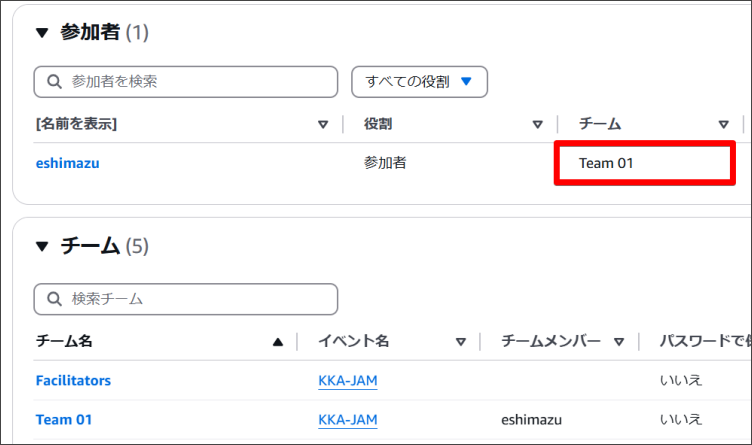The image size is (752, 445).
Task: Sort teams by チームメンバー column arrow
Action: (619, 342)
